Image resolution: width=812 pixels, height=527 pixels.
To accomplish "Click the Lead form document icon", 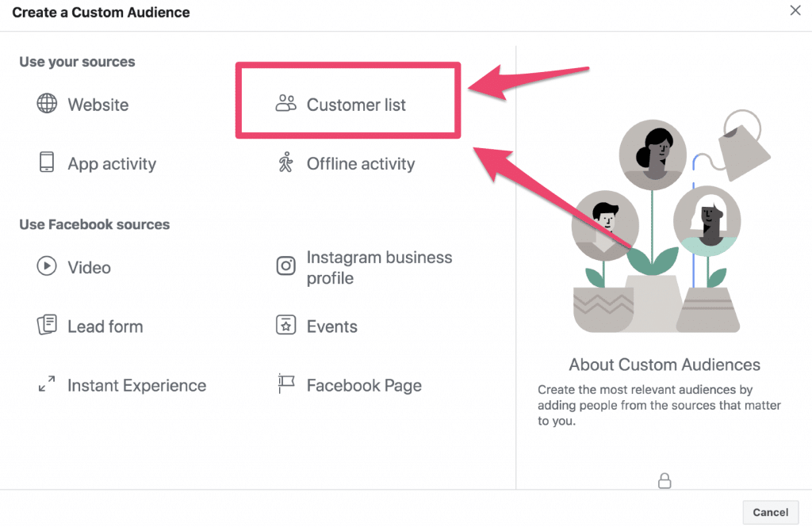I will tap(47, 325).
